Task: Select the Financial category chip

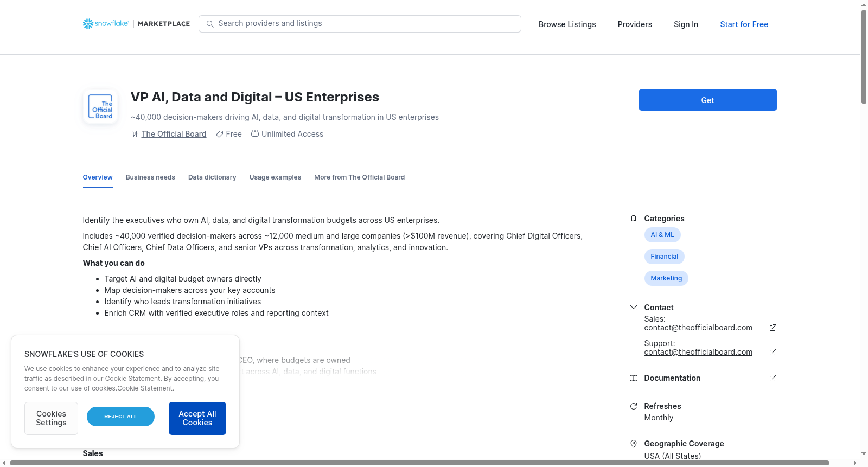Action: click(665, 257)
